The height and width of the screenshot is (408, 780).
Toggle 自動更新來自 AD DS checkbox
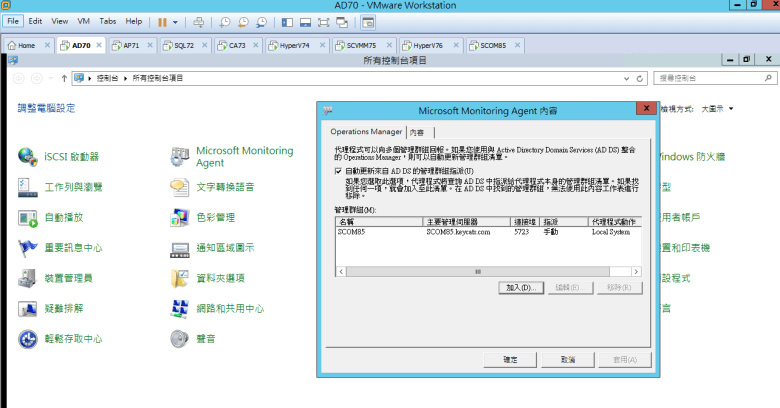pyautogui.click(x=338, y=171)
